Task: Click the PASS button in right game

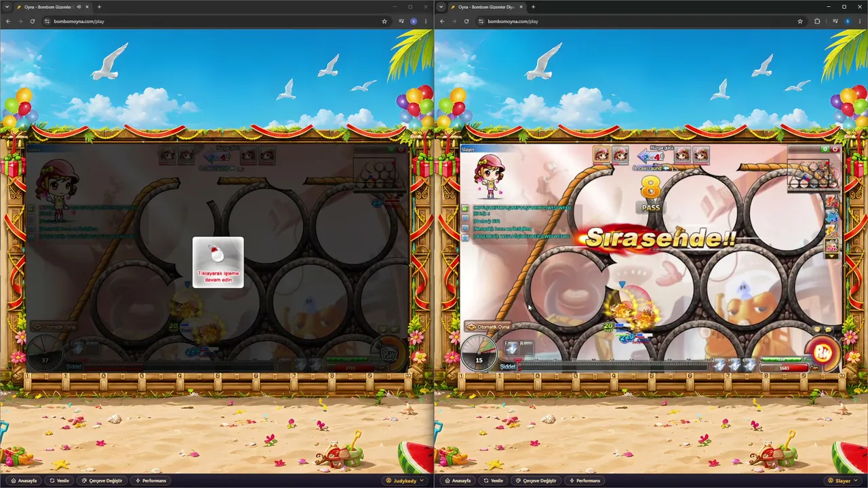Action: click(650, 207)
